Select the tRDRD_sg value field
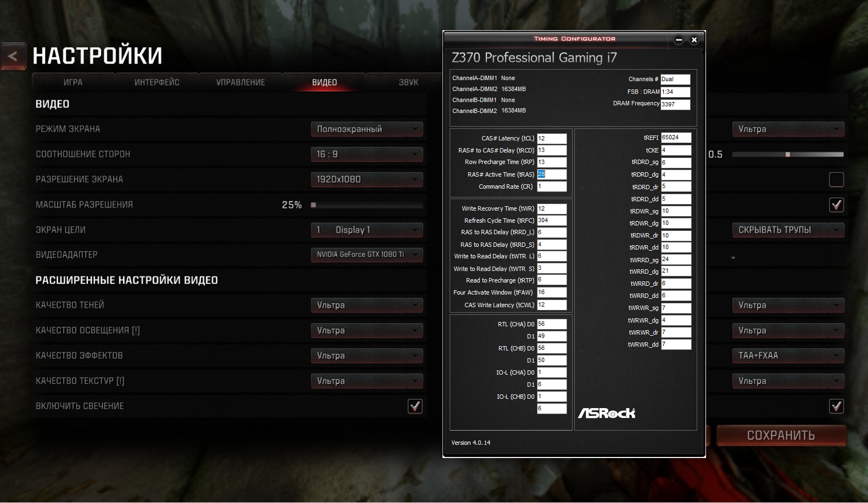Viewport: 868px width, 503px height. click(676, 163)
